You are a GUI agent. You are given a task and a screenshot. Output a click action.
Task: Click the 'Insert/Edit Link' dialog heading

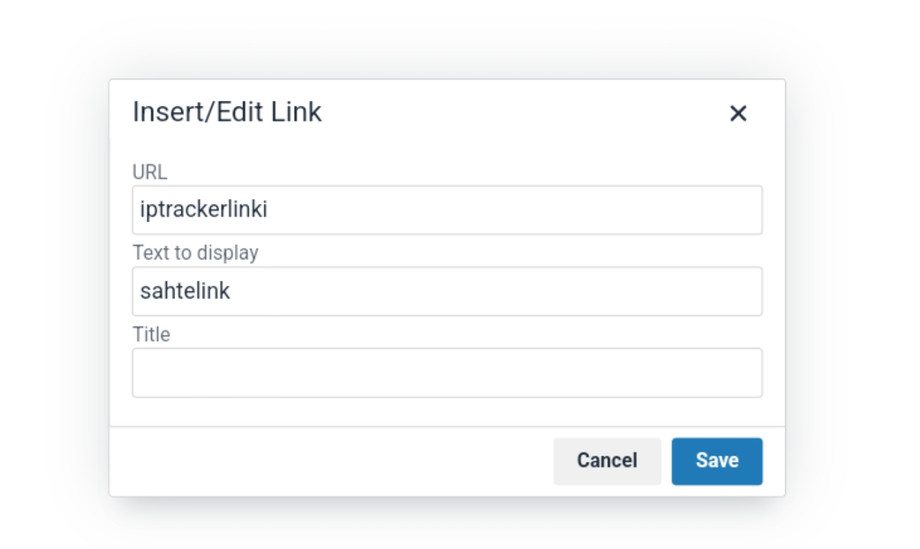(x=227, y=112)
